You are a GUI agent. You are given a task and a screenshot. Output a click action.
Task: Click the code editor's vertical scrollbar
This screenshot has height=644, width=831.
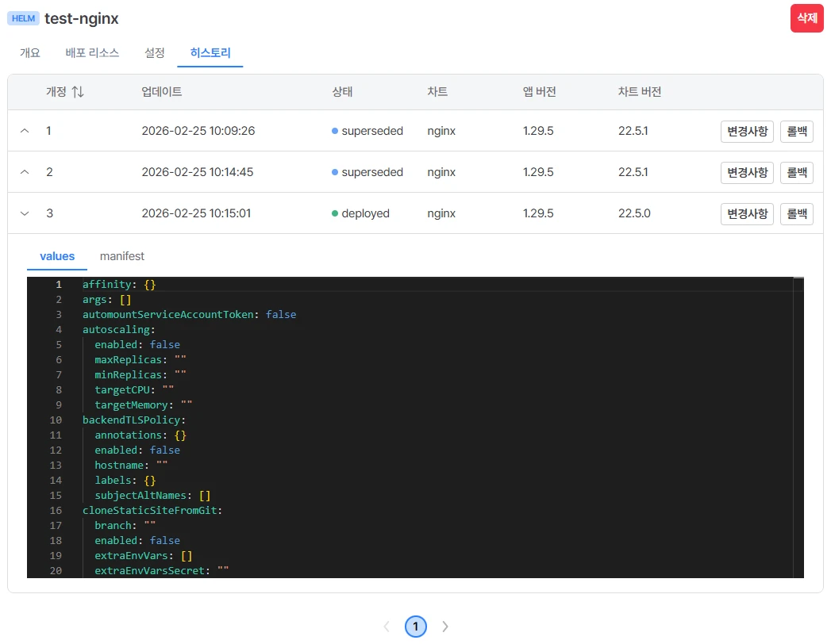(x=798, y=427)
